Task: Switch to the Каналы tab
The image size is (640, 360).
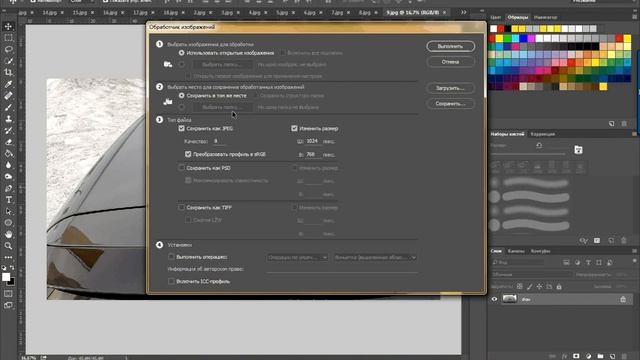Action: click(x=516, y=251)
